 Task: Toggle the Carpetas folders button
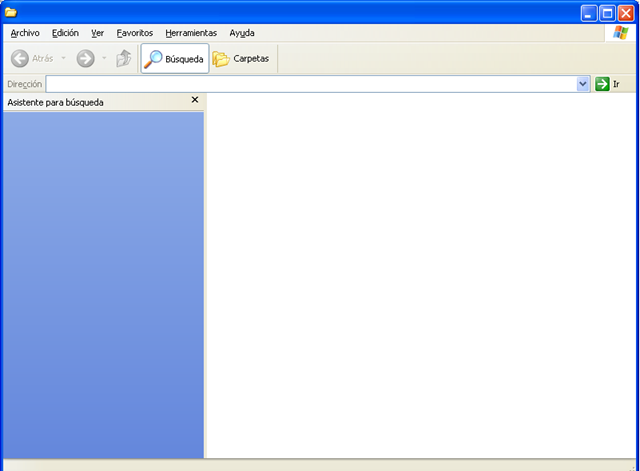241,59
